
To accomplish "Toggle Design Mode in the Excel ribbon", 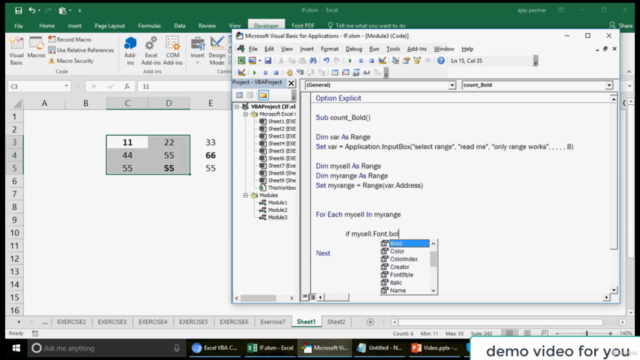I will tap(217, 51).
